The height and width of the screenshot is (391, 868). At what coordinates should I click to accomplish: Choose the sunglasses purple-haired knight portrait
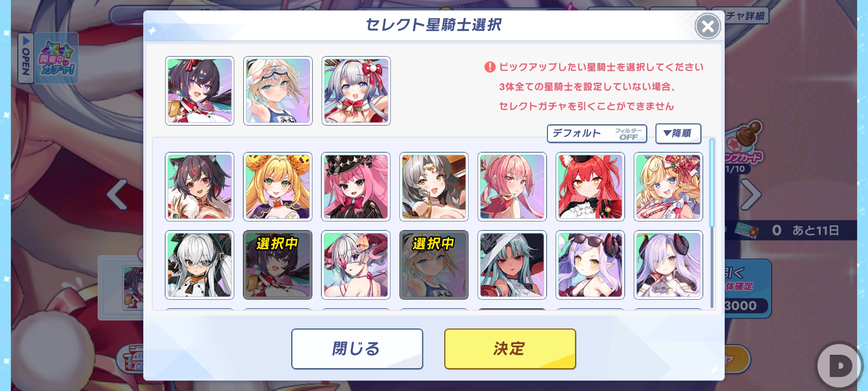(x=590, y=265)
